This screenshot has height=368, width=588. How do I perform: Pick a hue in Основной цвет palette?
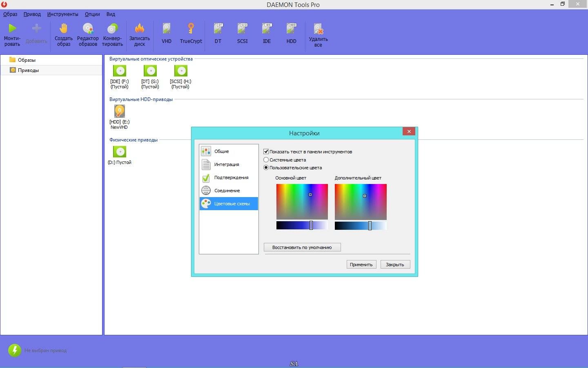coord(302,202)
